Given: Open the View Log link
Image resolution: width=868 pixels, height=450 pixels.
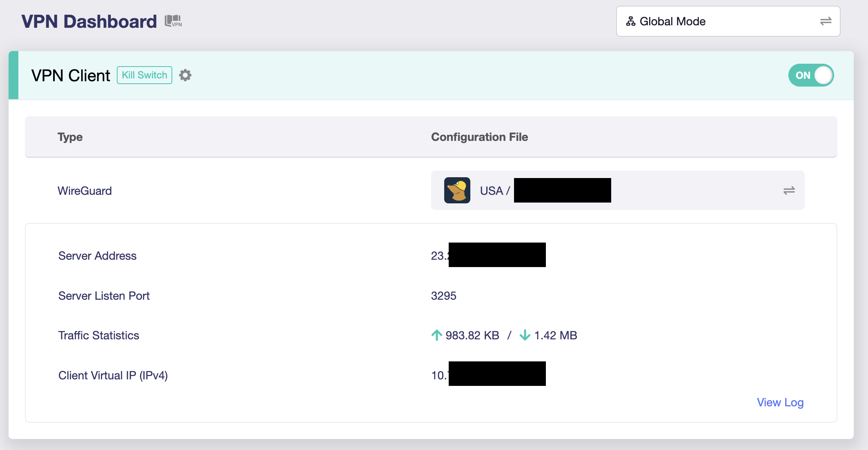Looking at the screenshot, I should (780, 402).
